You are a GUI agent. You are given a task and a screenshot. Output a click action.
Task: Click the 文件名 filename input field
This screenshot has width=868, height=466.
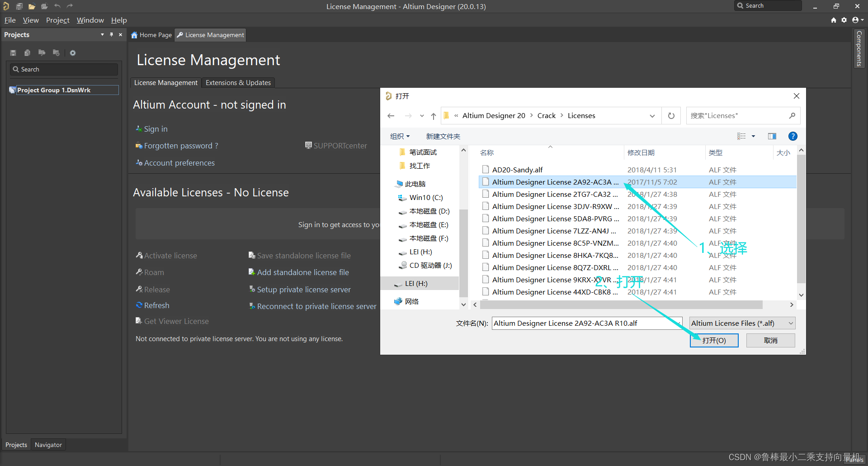tap(586, 323)
